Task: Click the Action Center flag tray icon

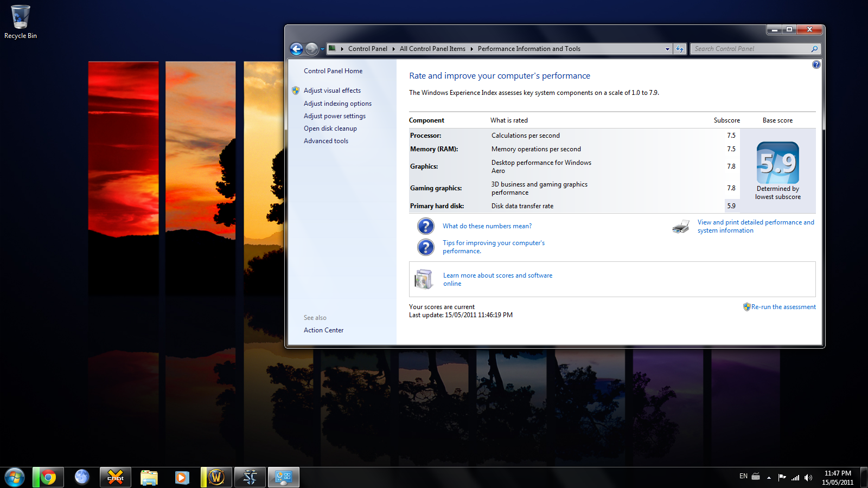Action: click(782, 477)
